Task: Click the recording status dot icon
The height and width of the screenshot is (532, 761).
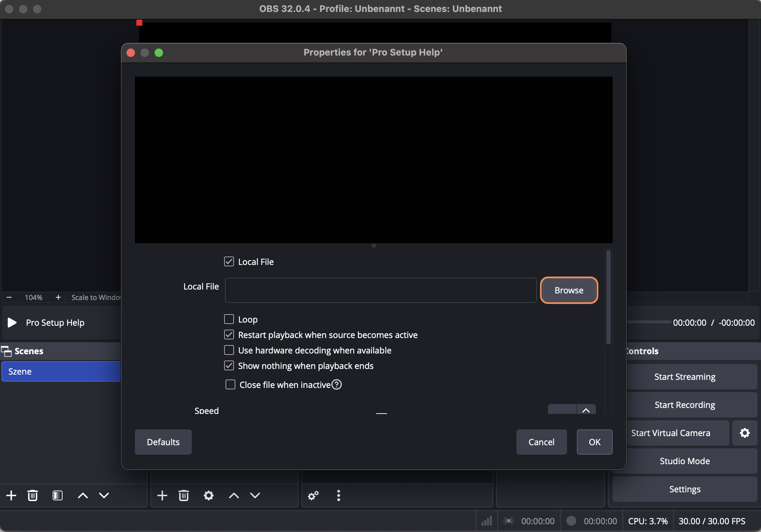Action: coord(571,521)
